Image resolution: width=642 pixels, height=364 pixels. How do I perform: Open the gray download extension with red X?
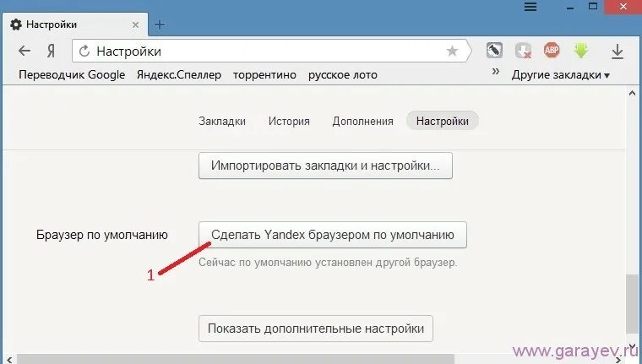(x=523, y=51)
